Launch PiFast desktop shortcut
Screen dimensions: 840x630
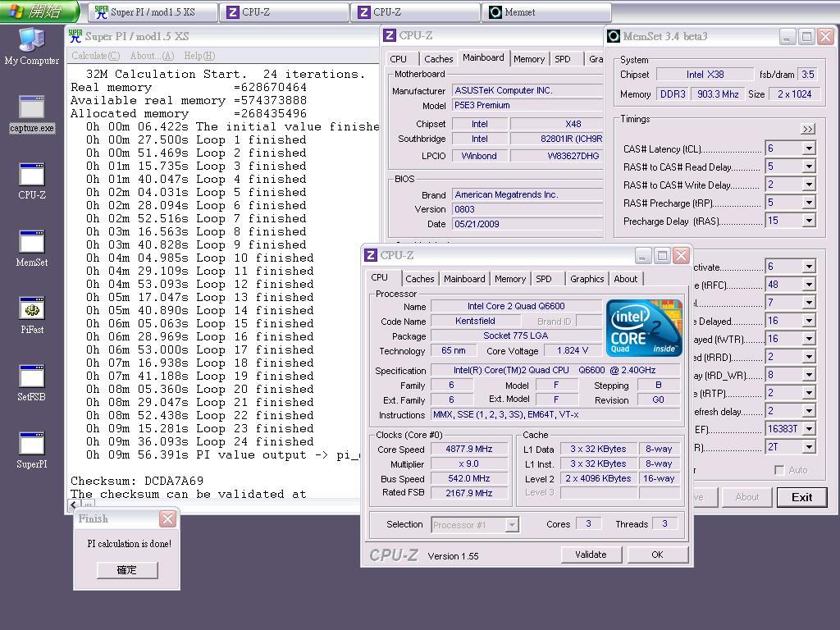point(32,316)
